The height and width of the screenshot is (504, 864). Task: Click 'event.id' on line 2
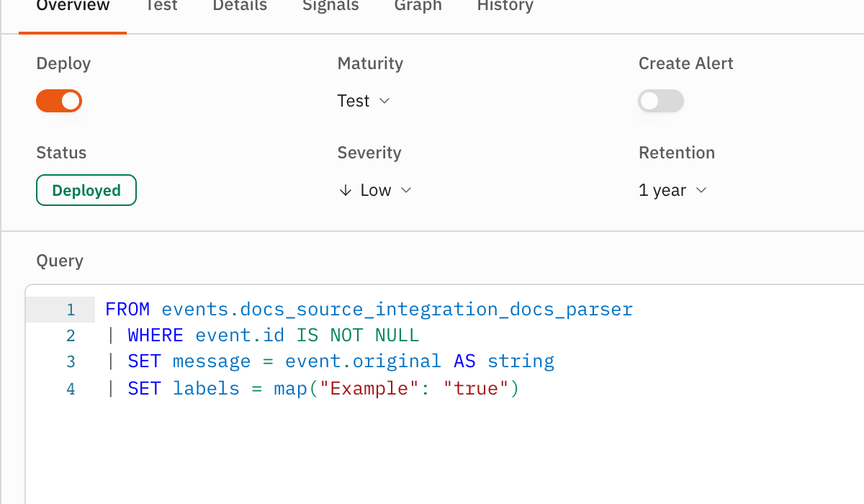click(x=240, y=336)
